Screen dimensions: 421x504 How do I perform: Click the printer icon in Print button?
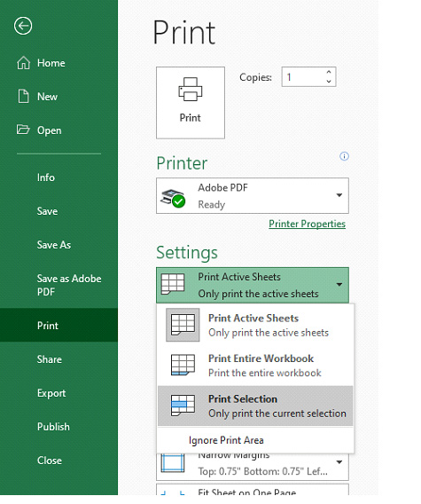click(x=190, y=90)
